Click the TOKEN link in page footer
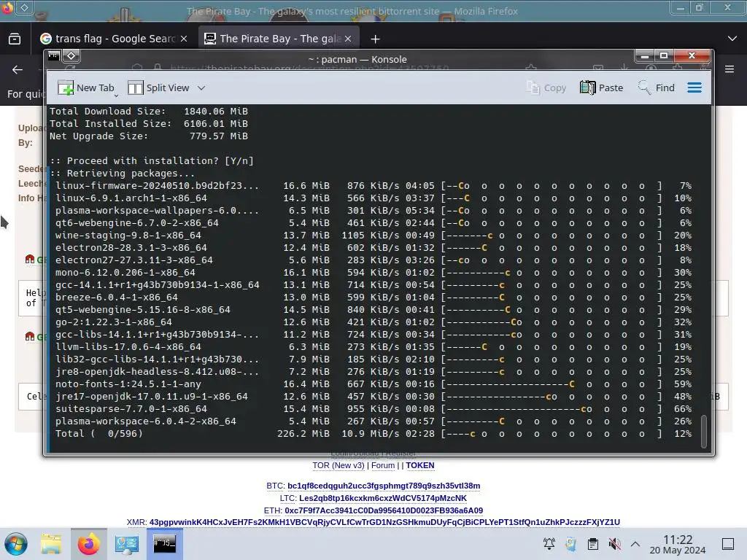Image resolution: width=747 pixels, height=560 pixels. [x=420, y=465]
